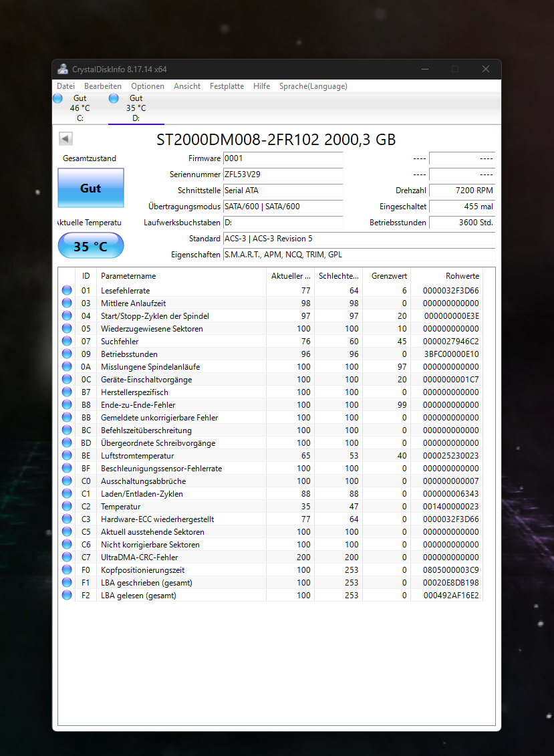554x756 pixels.
Task: Click the status orb of Ende-zu-Ende-Fehler row
Action: (67, 404)
